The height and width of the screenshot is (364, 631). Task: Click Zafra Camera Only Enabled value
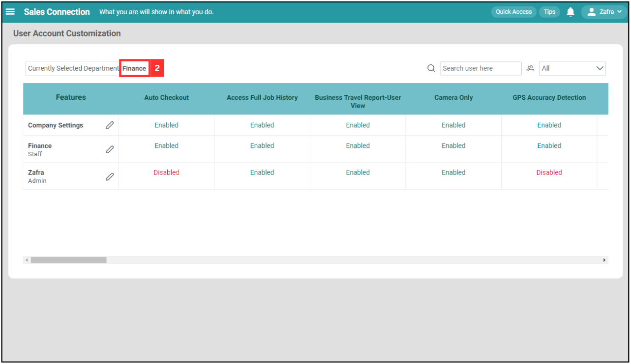(453, 172)
